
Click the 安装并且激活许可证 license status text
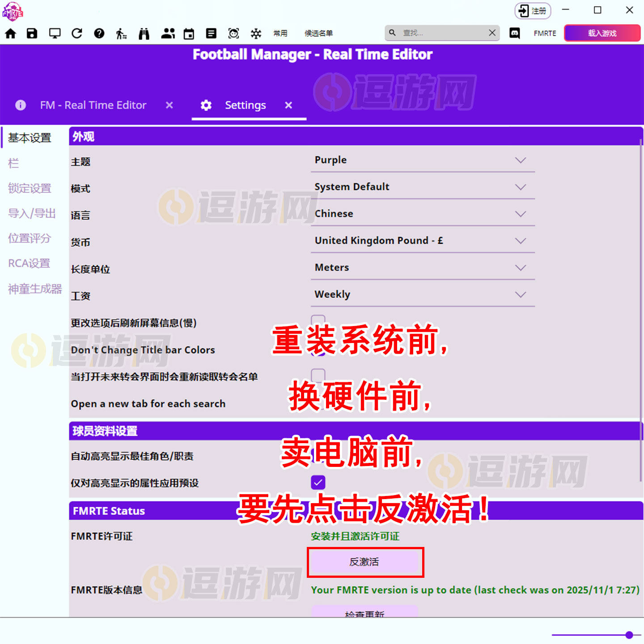pyautogui.click(x=355, y=536)
